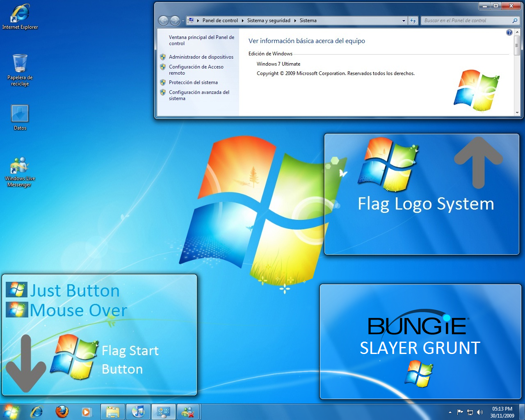Screen dimensions: 525x420
Task: Open Windows Live Messenger from the taskbar
Action: point(188,412)
